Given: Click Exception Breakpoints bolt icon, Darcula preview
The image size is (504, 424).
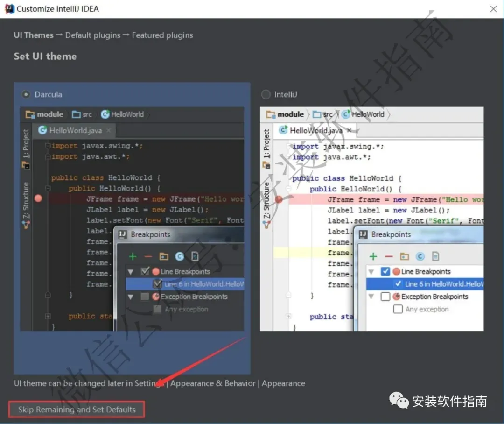Looking at the screenshot, I should click(x=156, y=296).
